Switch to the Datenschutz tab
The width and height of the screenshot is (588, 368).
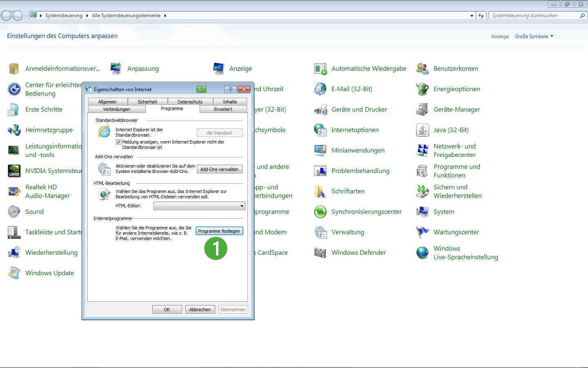coord(190,102)
